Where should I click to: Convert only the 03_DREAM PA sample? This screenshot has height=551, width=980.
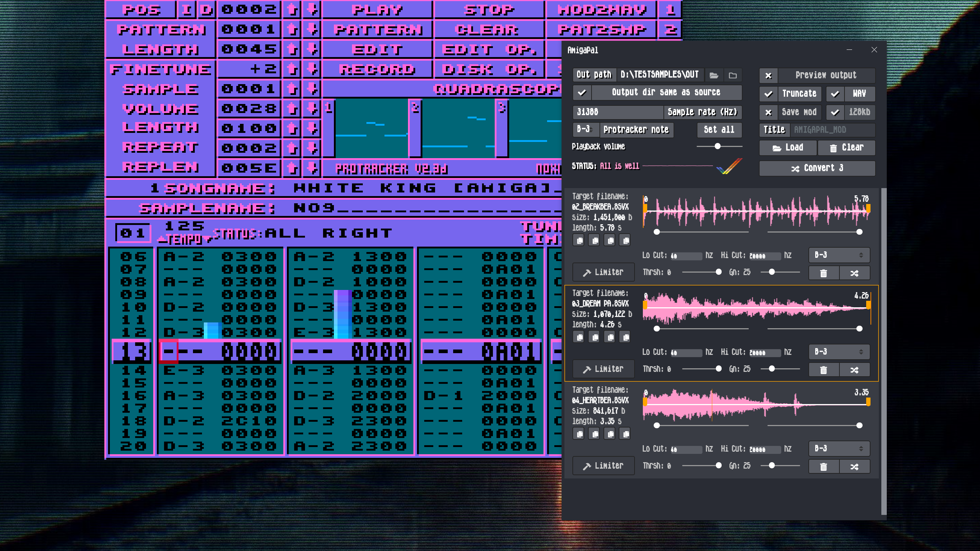click(854, 370)
